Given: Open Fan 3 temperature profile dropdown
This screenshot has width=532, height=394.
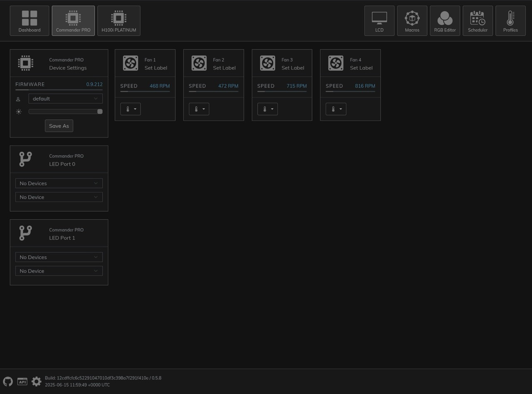Looking at the screenshot, I should pyautogui.click(x=267, y=109).
